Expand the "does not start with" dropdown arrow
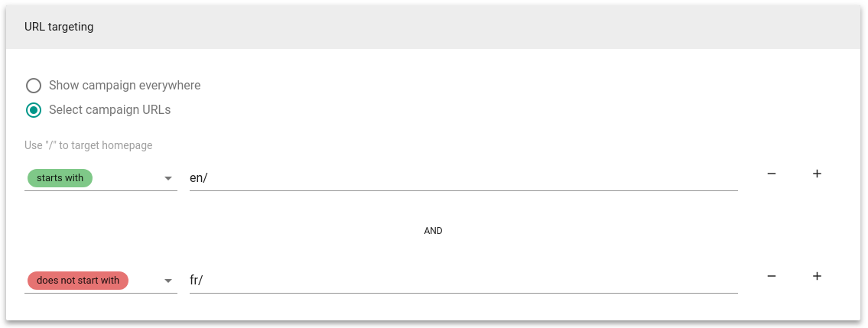The height and width of the screenshot is (328, 868). tap(168, 281)
